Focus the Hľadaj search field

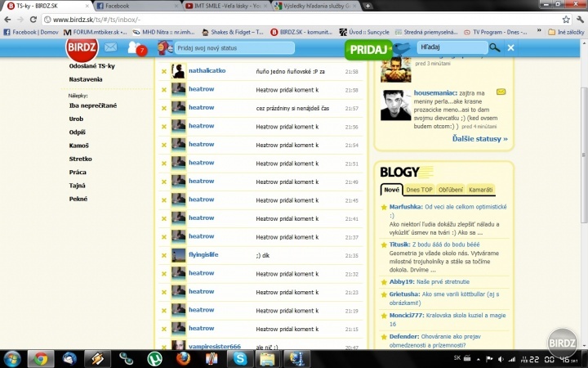tap(452, 47)
